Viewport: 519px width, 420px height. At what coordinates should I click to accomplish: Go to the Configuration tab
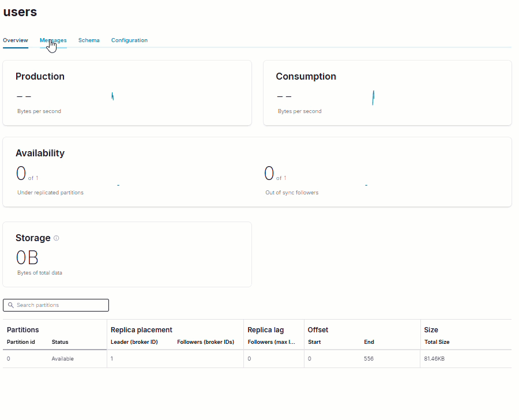click(x=129, y=40)
